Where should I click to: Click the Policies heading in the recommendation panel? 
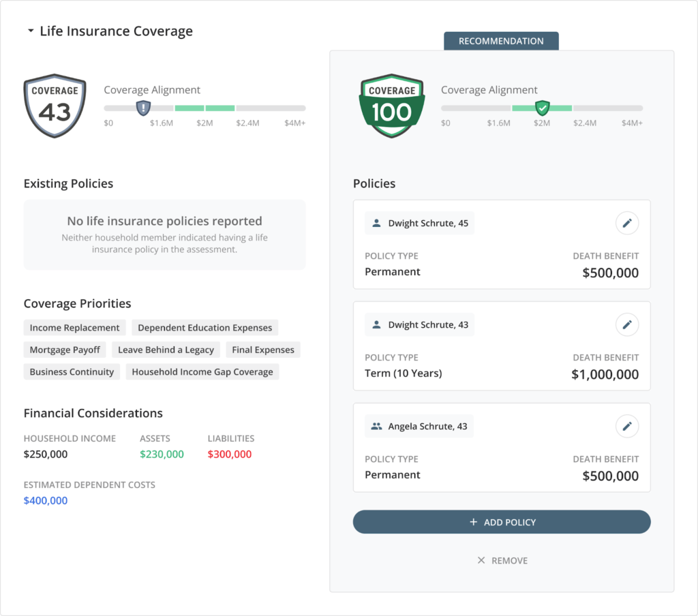point(374,183)
